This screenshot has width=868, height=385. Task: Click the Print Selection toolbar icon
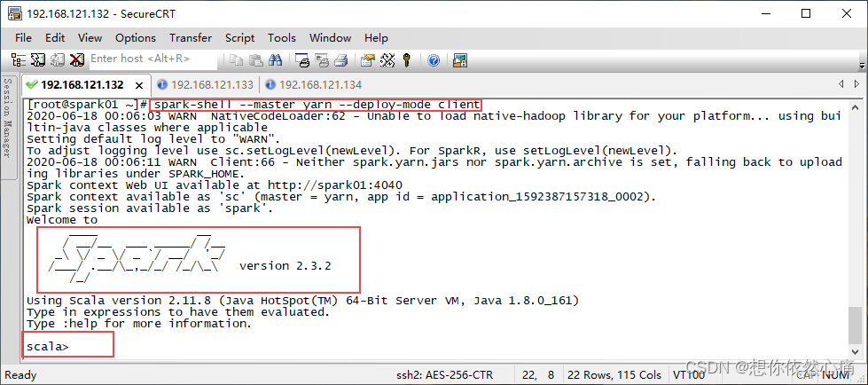click(x=322, y=59)
